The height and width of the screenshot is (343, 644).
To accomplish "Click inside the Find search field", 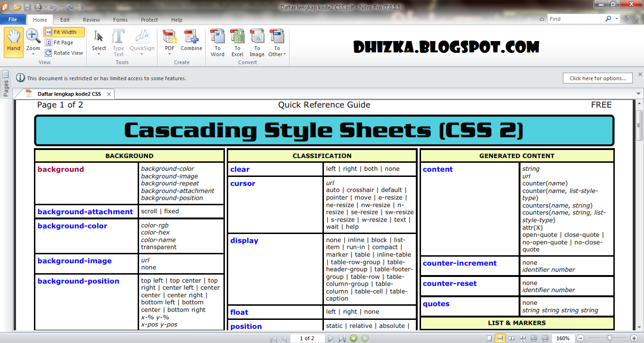I will (x=576, y=19).
